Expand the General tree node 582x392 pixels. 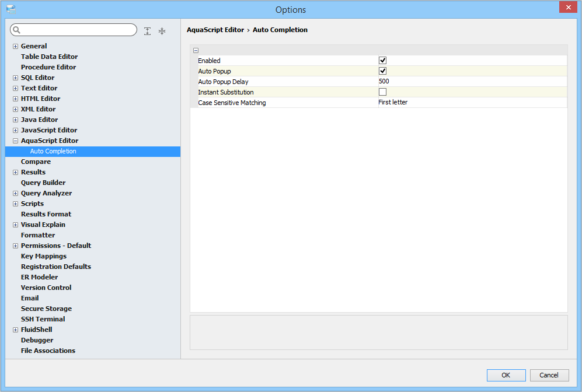coord(15,46)
